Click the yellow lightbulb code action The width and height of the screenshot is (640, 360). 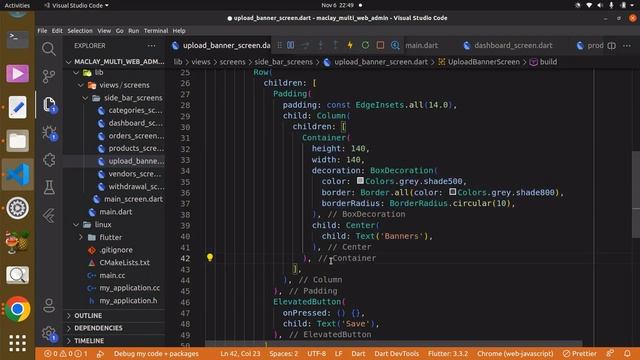[x=210, y=258]
